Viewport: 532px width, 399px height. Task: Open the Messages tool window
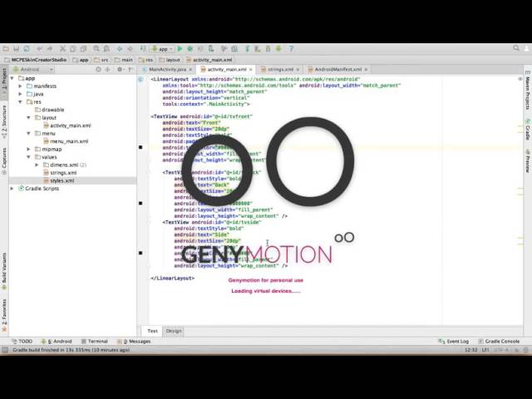[134, 342]
